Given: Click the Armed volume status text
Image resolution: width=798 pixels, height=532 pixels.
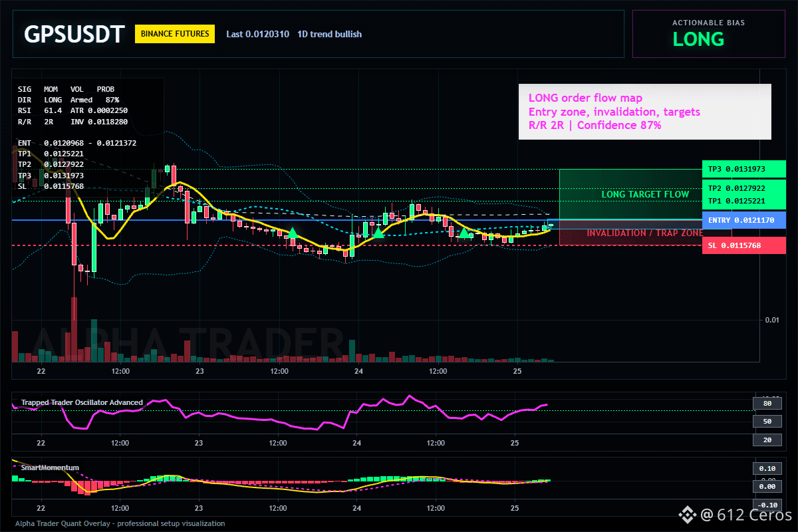Looking at the screenshot, I should pos(80,99).
